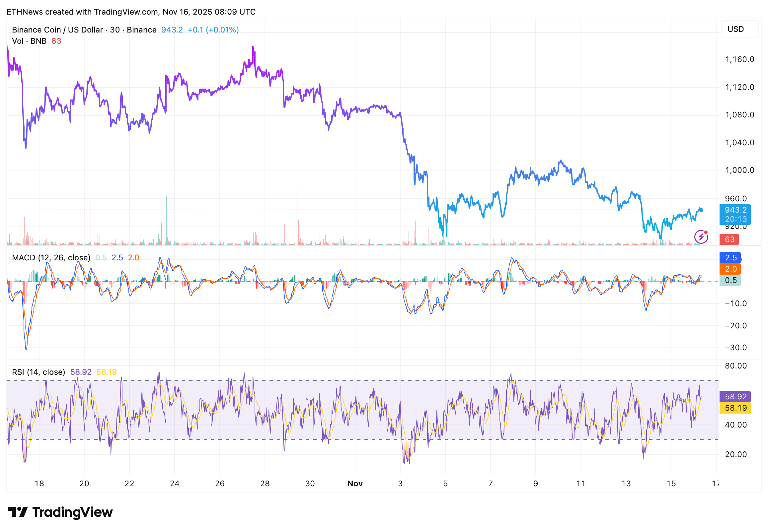
Task: Click the 15 date on time axis
Action: 671,483
